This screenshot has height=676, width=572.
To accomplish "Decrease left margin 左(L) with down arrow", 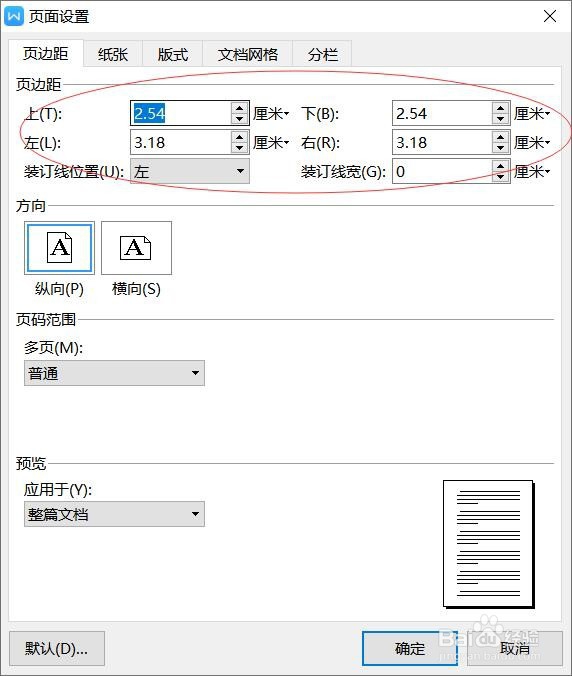I will coord(239,148).
